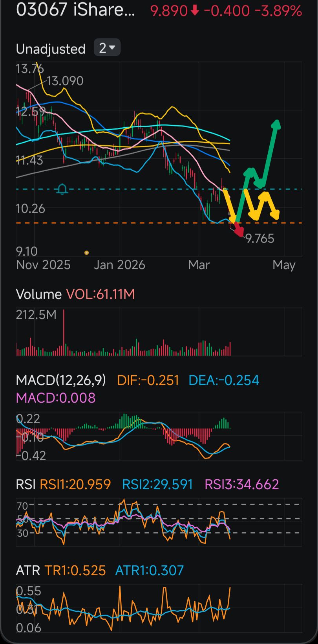318x644 pixels.
Task: Open MACD(12,26,9) indicator settings
Action: click(x=61, y=380)
